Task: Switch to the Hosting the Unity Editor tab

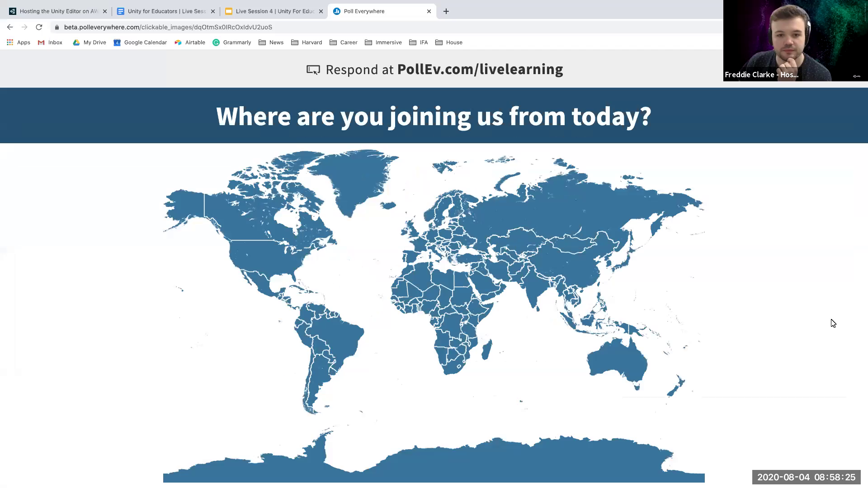Action: [54, 11]
